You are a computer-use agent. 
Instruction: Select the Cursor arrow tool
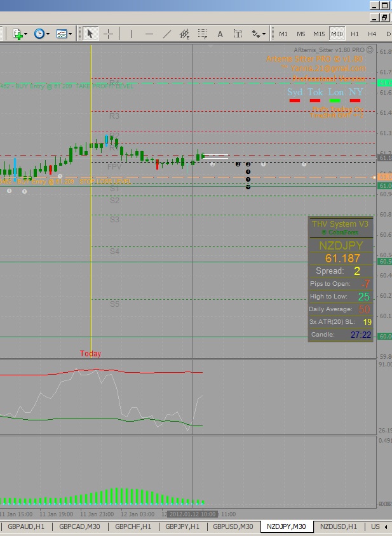[90, 34]
